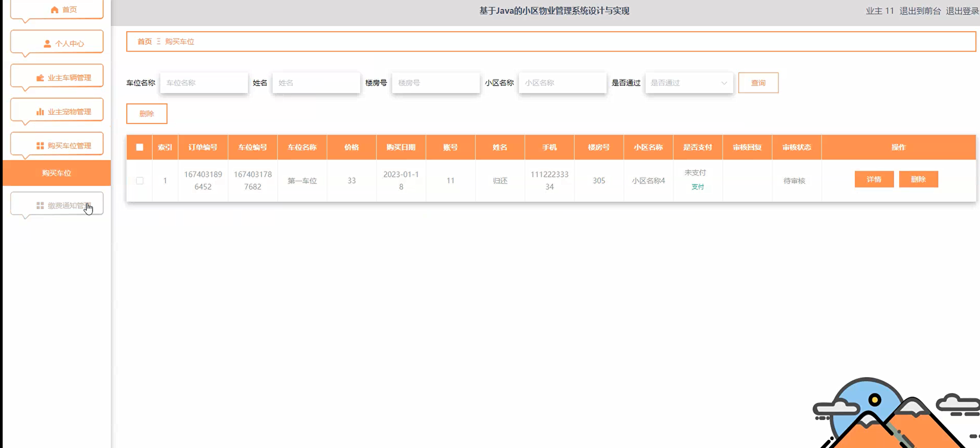Image resolution: width=980 pixels, height=448 pixels.
Task: Click the batch 删除 button above table
Action: [x=147, y=114]
